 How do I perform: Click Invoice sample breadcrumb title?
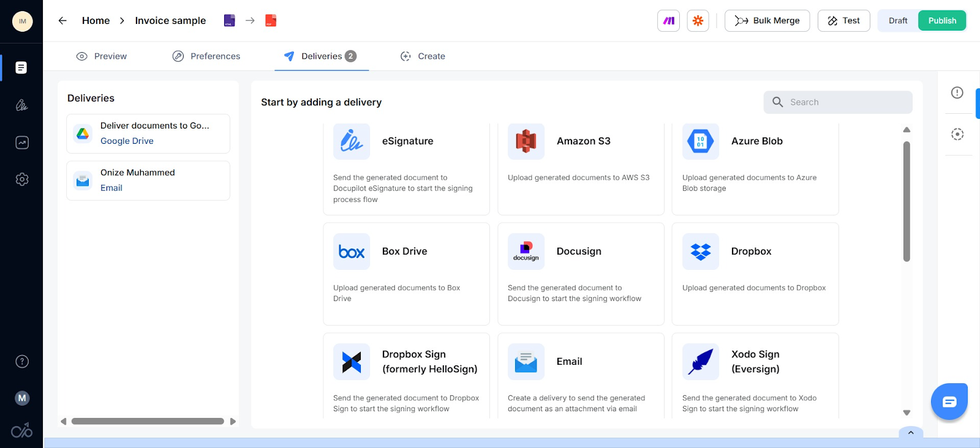point(170,21)
